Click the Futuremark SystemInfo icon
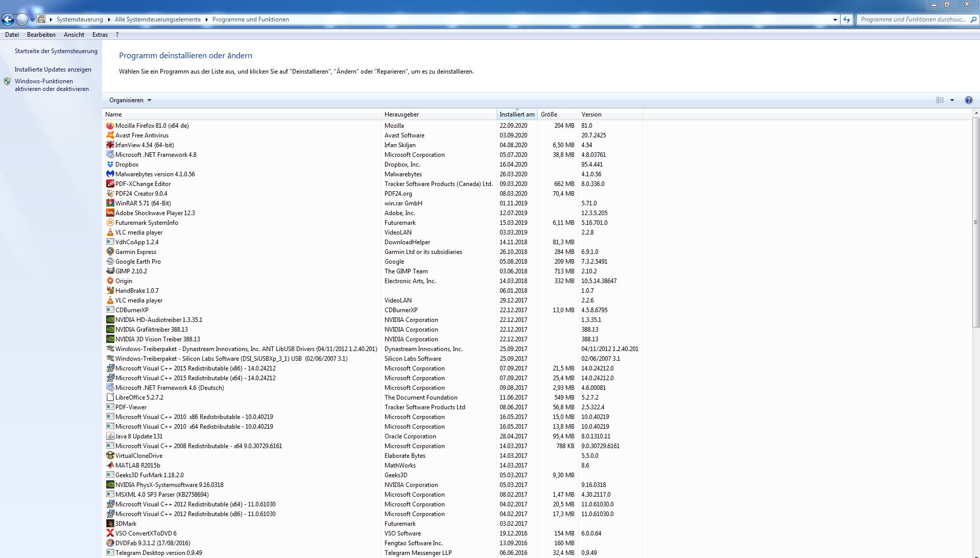Viewport: 980px width, 558px height. point(110,223)
